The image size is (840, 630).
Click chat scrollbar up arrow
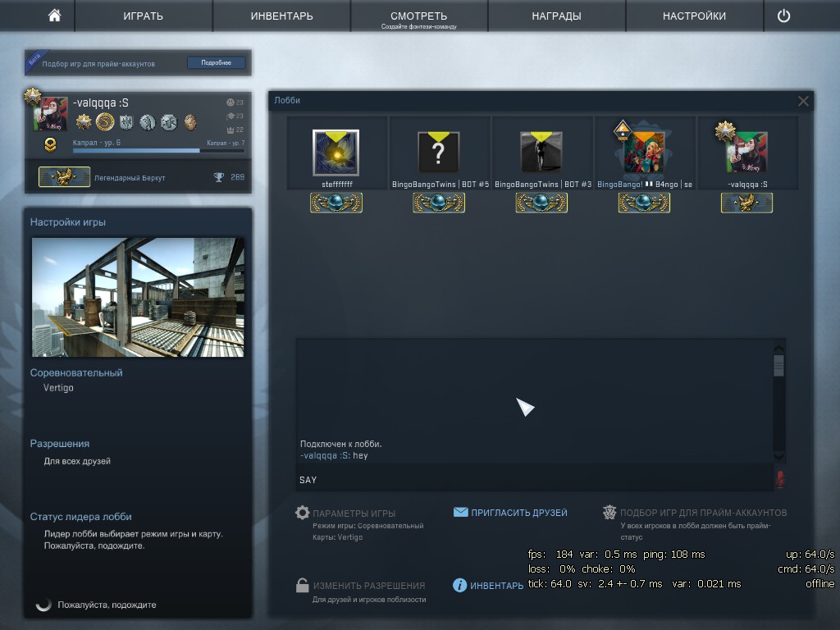(x=779, y=349)
